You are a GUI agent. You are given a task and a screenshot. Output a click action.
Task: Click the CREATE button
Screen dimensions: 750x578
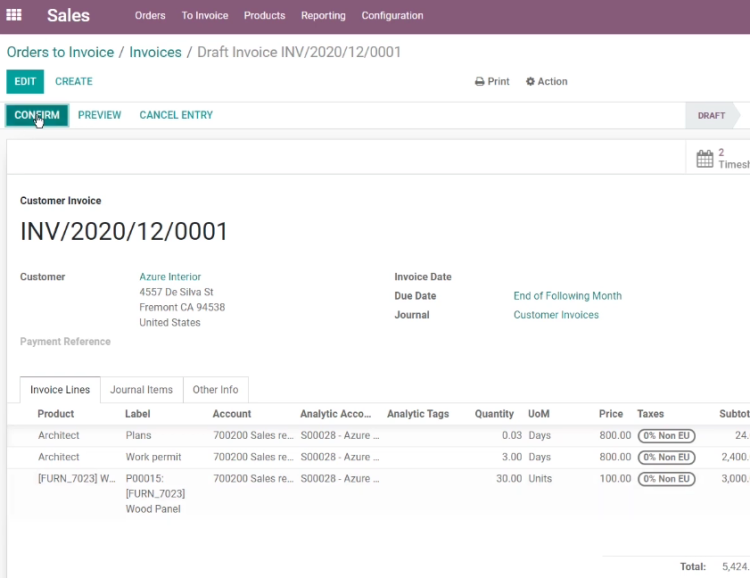74,81
